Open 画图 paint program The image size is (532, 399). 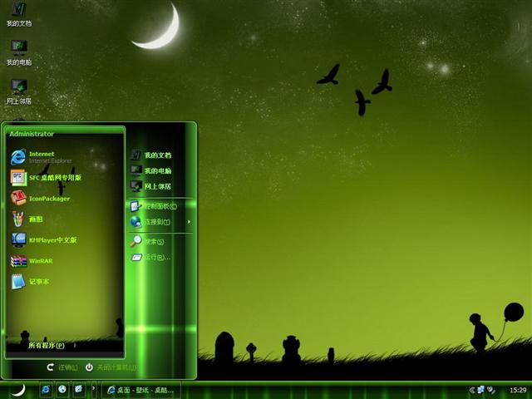[x=27, y=219]
